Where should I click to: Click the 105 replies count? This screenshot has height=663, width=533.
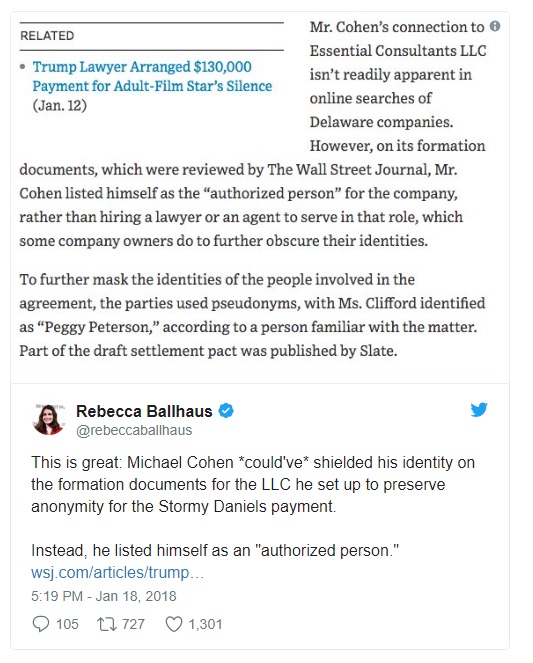point(67,624)
